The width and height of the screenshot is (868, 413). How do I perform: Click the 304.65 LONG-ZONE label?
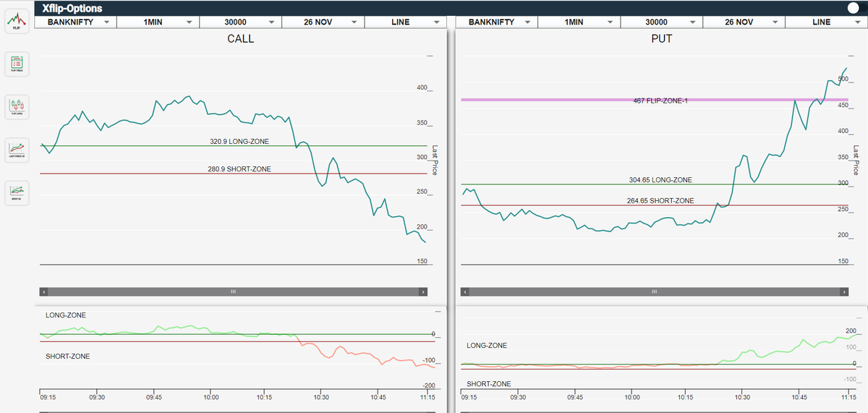coord(660,179)
